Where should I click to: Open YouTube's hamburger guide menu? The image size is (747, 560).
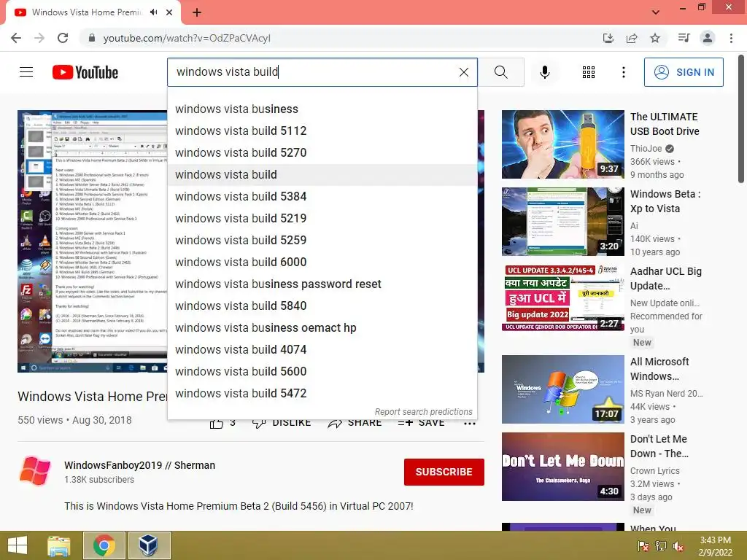click(26, 72)
